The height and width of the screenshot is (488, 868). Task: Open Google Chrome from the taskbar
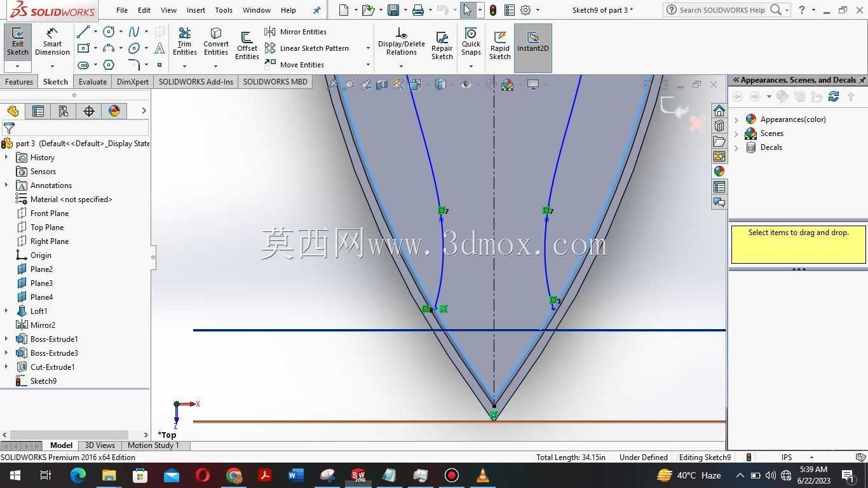(x=234, y=475)
